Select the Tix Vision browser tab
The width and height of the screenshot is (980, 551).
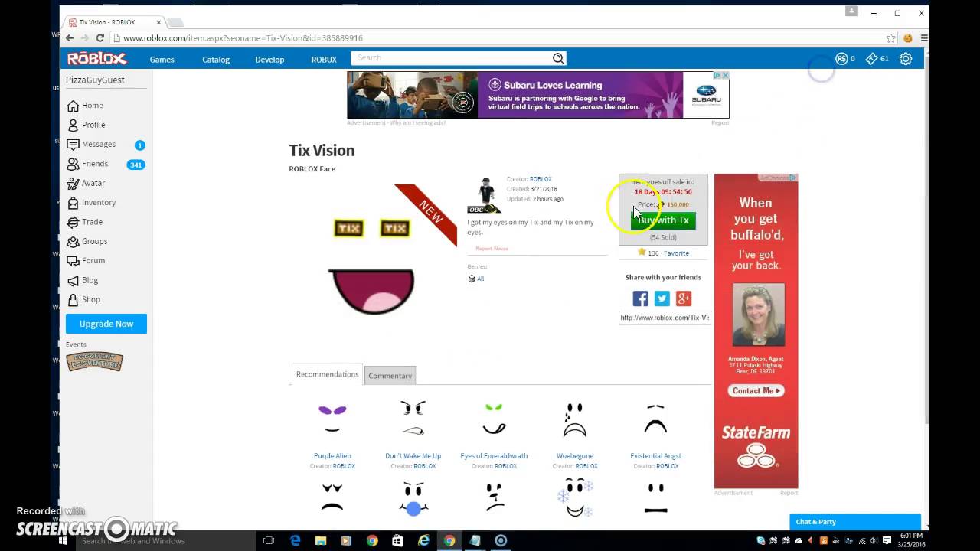(115, 22)
